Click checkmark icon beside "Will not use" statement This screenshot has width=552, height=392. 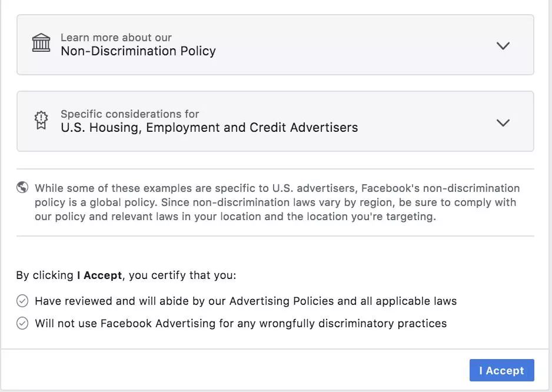pos(22,323)
